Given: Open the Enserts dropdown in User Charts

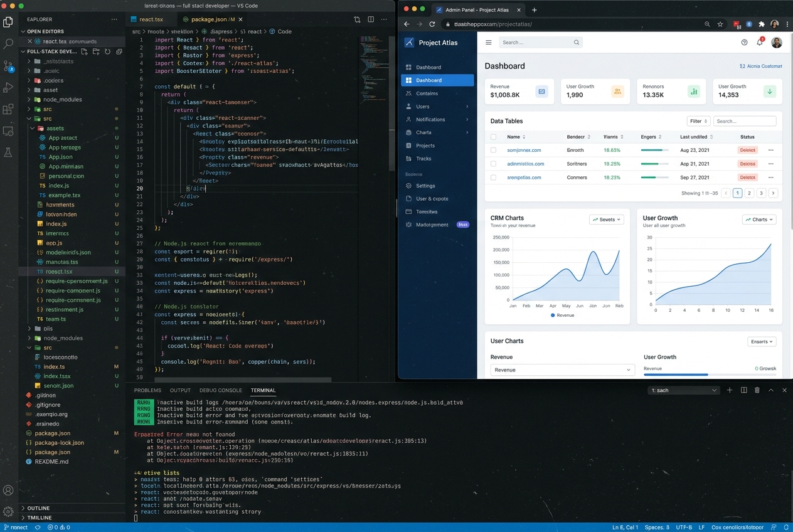Looking at the screenshot, I should pos(762,341).
